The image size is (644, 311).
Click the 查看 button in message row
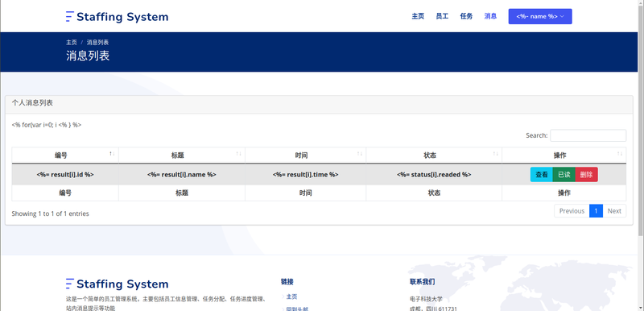[x=542, y=175]
